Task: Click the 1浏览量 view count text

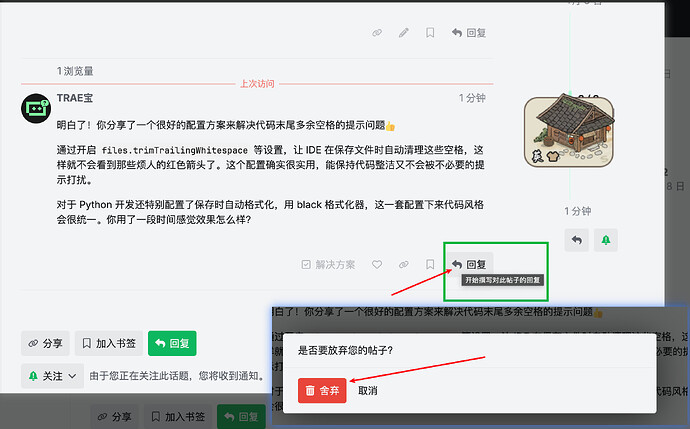Action: pos(75,71)
